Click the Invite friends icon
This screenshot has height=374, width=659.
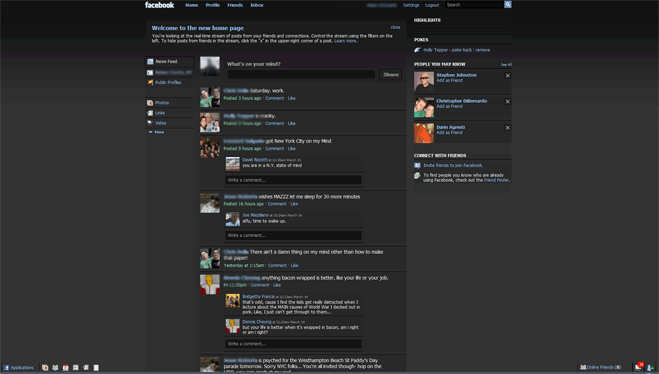tap(417, 165)
